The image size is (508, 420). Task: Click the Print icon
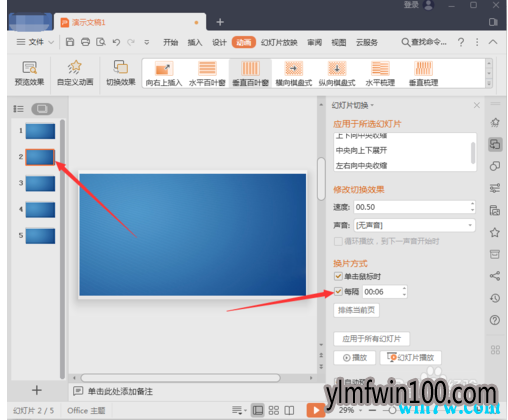[x=85, y=42]
